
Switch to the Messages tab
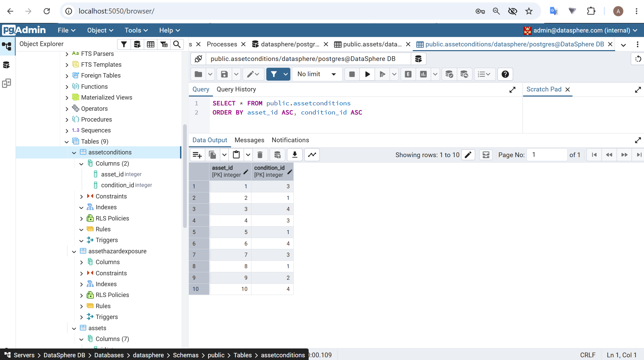pyautogui.click(x=249, y=140)
